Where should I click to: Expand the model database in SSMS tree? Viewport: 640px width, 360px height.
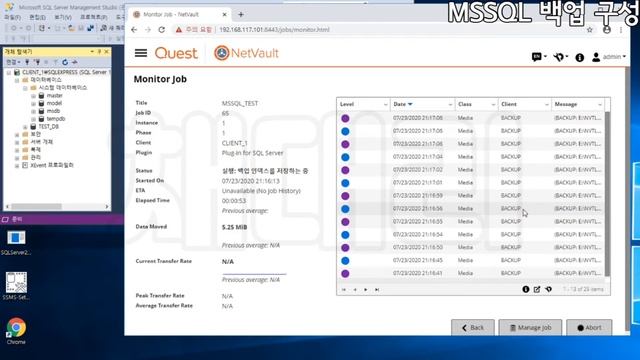[33, 103]
